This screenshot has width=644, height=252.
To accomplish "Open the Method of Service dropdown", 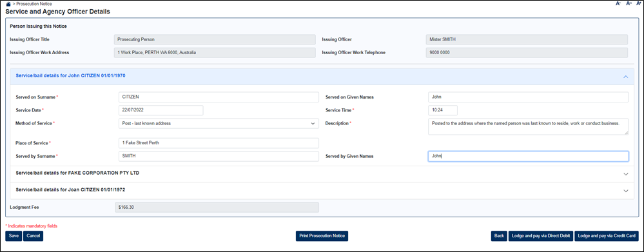I will point(218,123).
